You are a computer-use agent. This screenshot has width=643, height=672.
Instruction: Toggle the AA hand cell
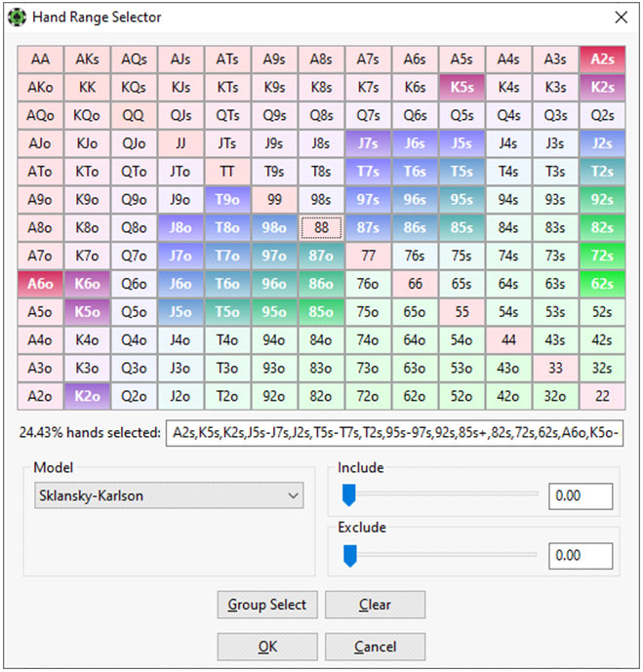[x=40, y=59]
